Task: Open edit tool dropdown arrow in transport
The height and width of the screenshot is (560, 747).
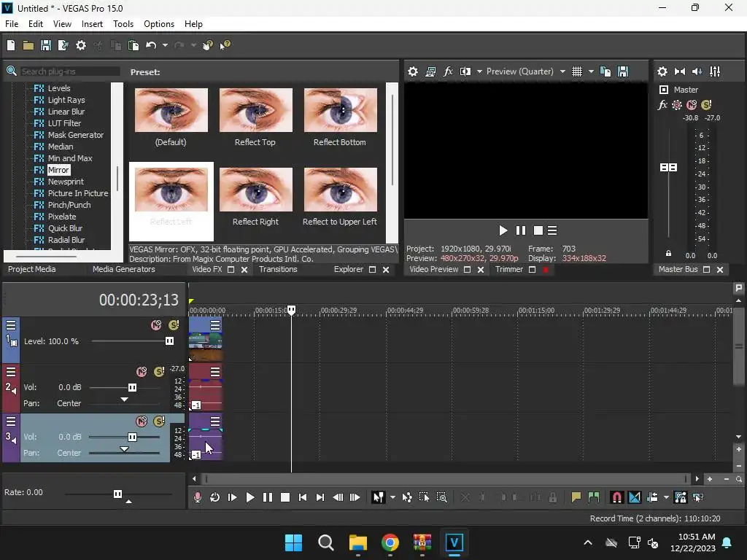Action: pos(392,497)
